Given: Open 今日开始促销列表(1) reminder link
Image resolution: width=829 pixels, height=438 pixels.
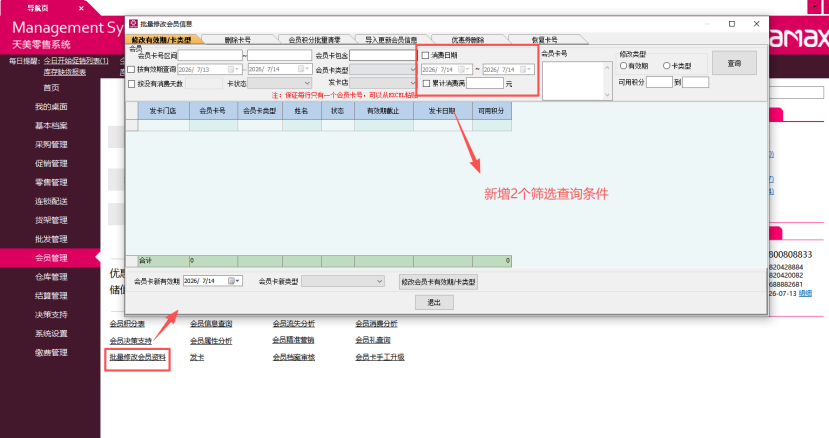Looking at the screenshot, I should [76, 61].
